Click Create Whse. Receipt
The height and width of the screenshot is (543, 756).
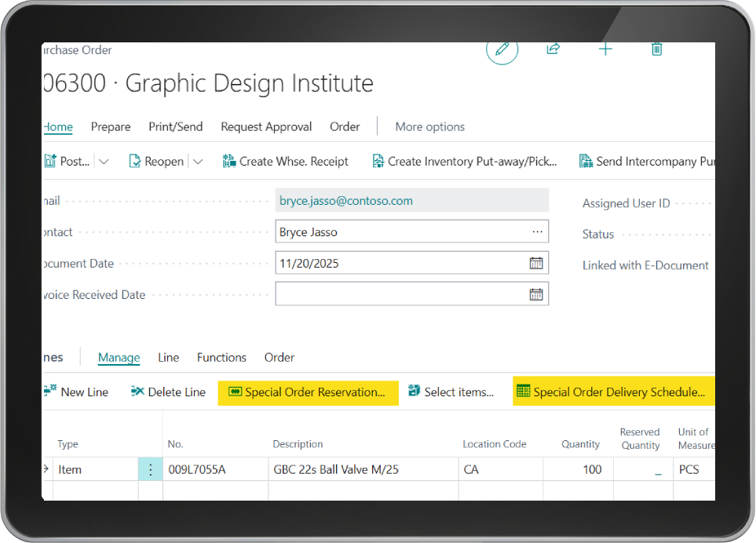pyautogui.click(x=285, y=162)
